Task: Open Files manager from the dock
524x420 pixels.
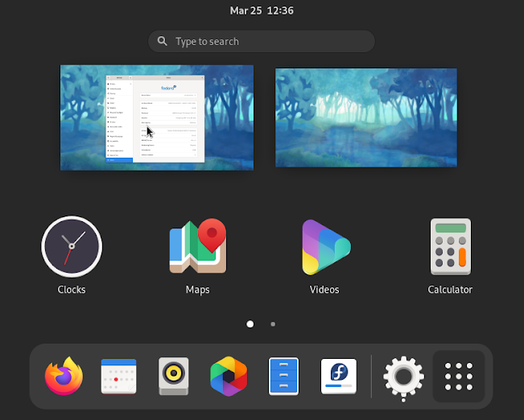Action: coord(283,377)
